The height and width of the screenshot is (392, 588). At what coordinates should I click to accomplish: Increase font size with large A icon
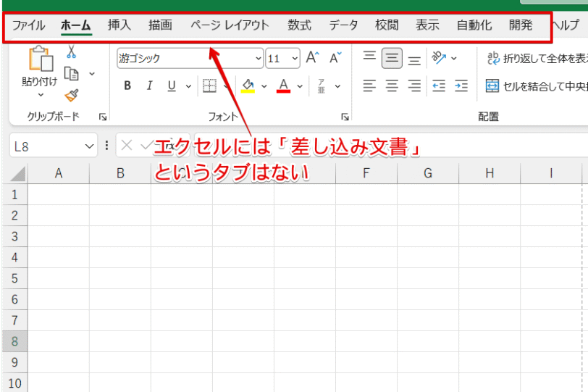click(x=312, y=58)
